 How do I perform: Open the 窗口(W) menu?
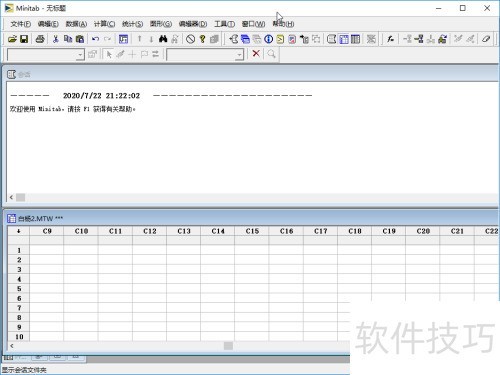click(253, 24)
